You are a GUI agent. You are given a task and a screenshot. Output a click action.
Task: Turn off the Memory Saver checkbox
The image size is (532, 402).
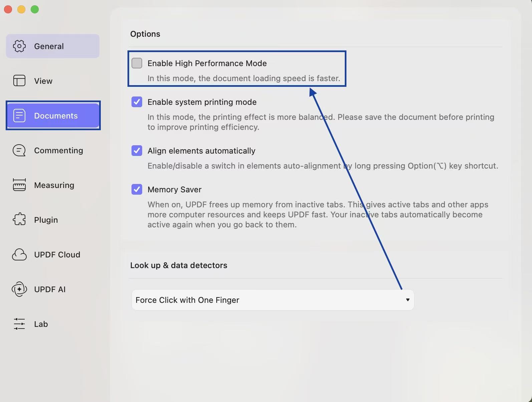pos(137,189)
